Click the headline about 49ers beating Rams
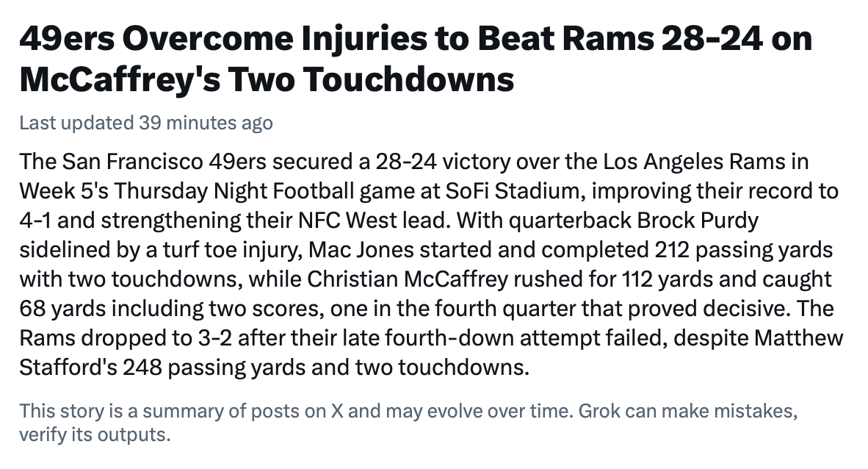Screen dimensions: 868x469 pyautogui.click(x=416, y=58)
